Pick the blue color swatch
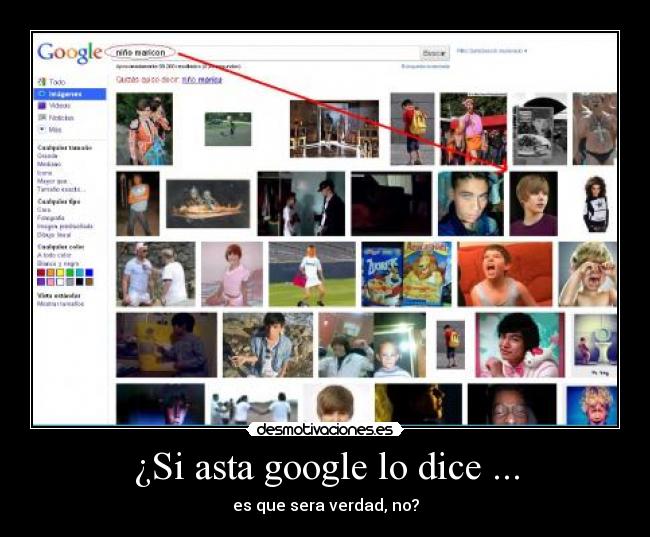Screen dimensions: 650x537 point(89,273)
